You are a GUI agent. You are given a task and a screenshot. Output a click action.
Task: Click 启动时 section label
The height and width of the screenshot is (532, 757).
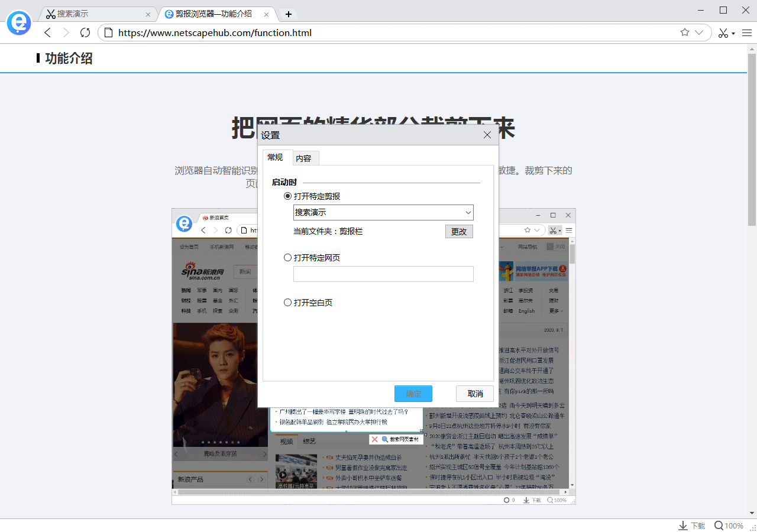284,182
